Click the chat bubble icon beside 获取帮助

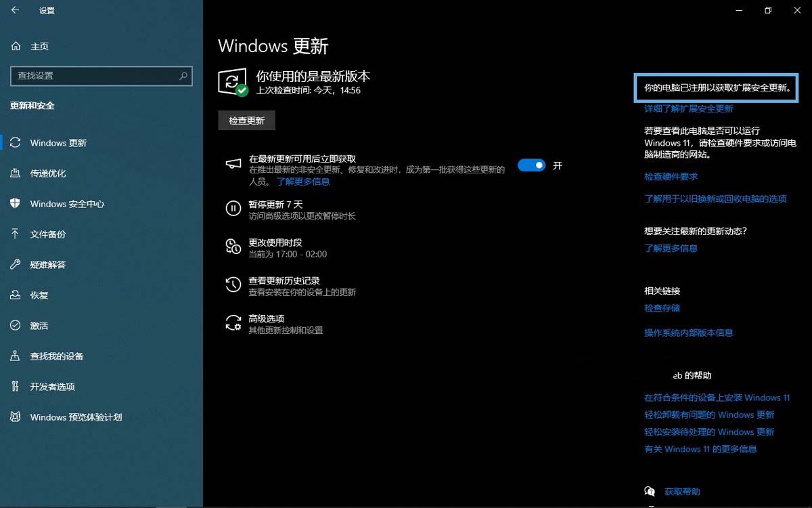pyautogui.click(x=650, y=492)
